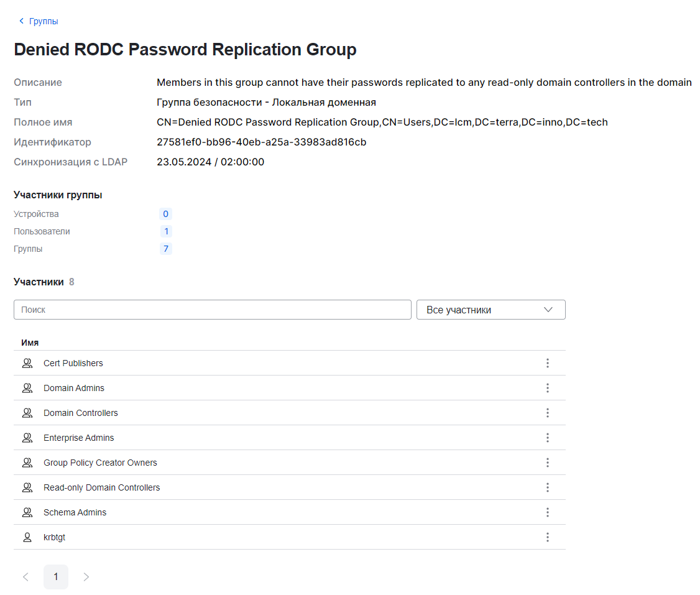Open more options for Enterprise Admins
Viewport: 700px width, 595px height.
tap(547, 438)
